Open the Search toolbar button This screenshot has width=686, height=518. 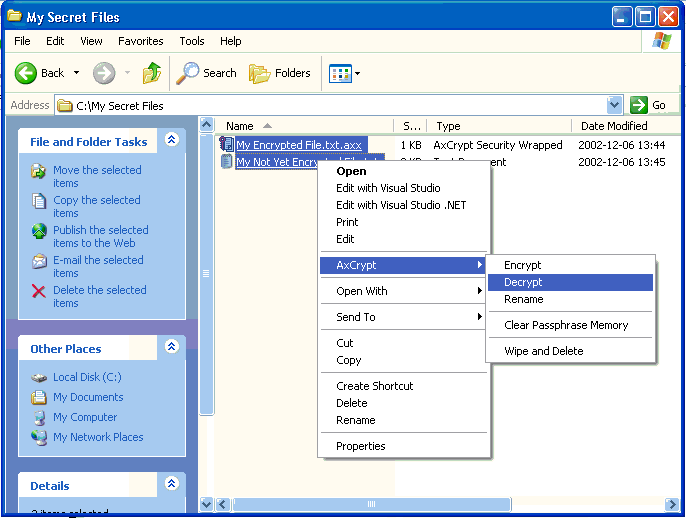point(207,73)
